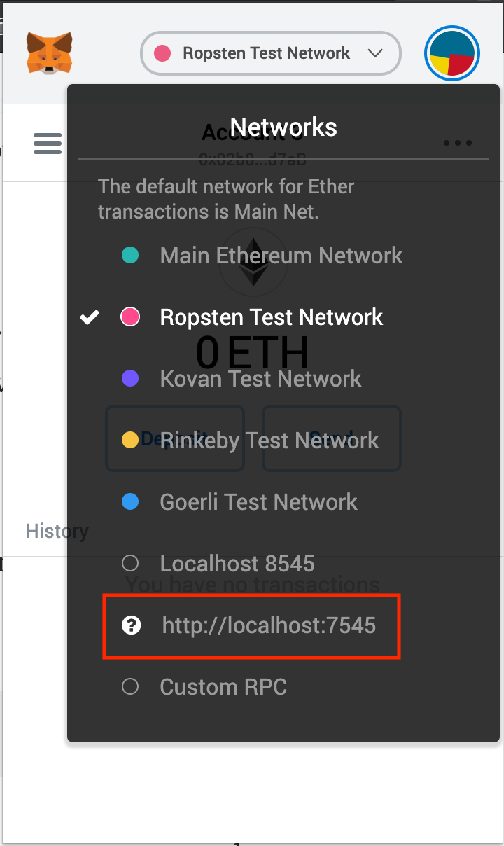Viewport: 504px width, 846px height.
Task: Select the Custom RPC radio circle
Action: coord(130,686)
